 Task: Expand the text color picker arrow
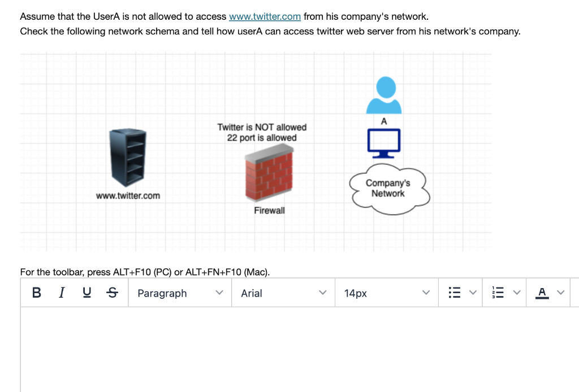pos(561,293)
